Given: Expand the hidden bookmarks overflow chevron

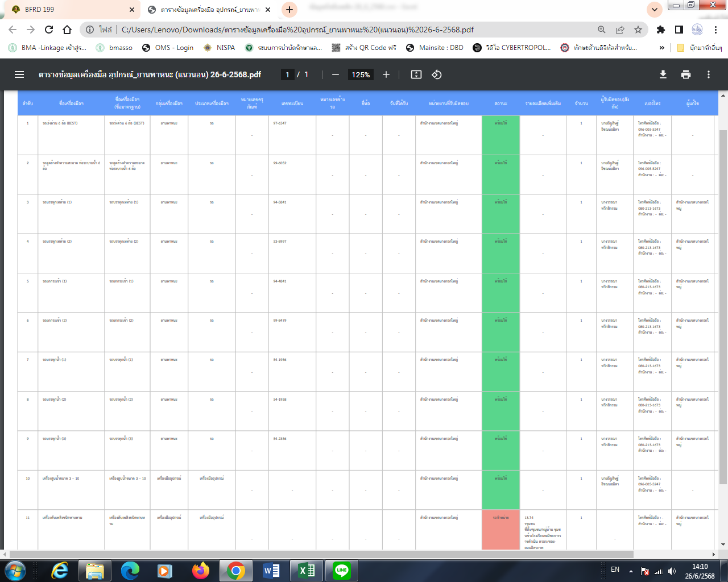Looking at the screenshot, I should (x=661, y=48).
